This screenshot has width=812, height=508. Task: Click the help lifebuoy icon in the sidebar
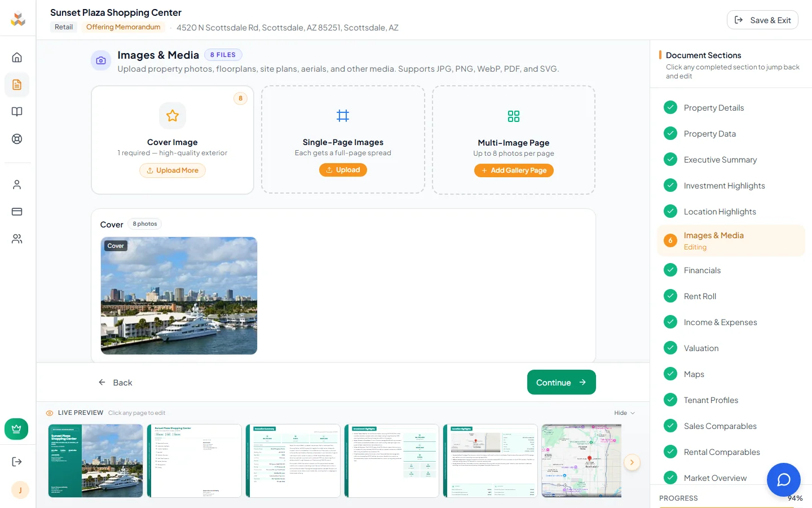point(17,138)
